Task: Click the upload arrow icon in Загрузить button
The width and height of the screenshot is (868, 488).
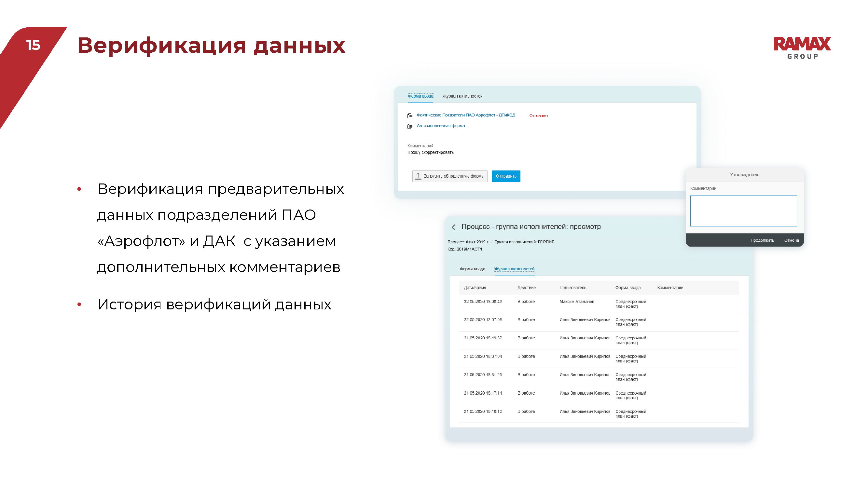Action: pyautogui.click(x=418, y=176)
